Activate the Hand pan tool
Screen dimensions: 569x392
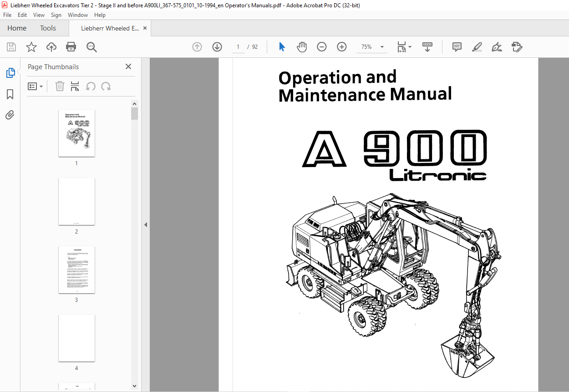point(302,47)
